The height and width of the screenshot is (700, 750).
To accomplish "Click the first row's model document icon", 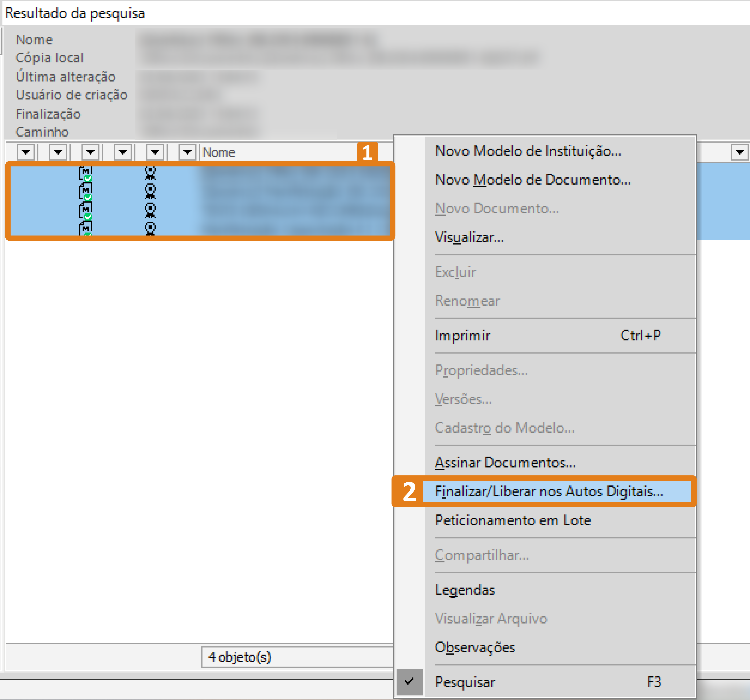I will tap(86, 174).
